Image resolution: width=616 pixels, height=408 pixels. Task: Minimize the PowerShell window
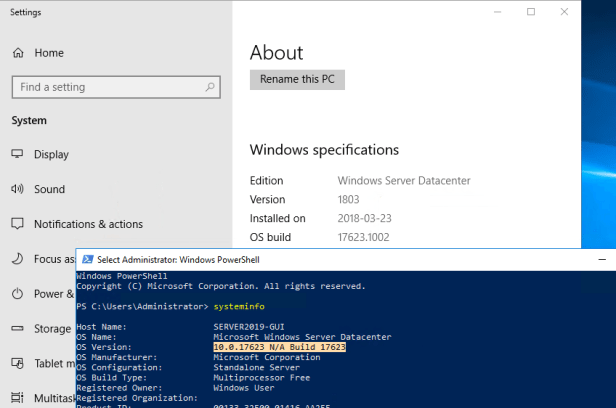[x=602, y=260]
